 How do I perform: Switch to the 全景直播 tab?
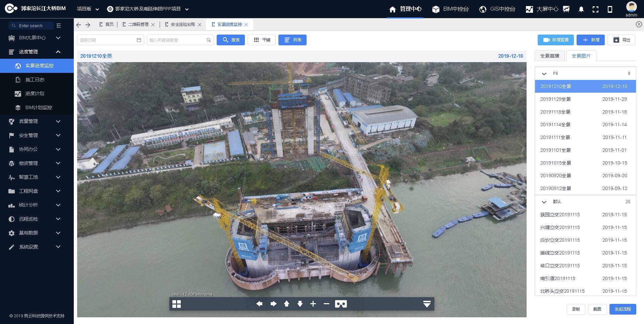pyautogui.click(x=549, y=56)
